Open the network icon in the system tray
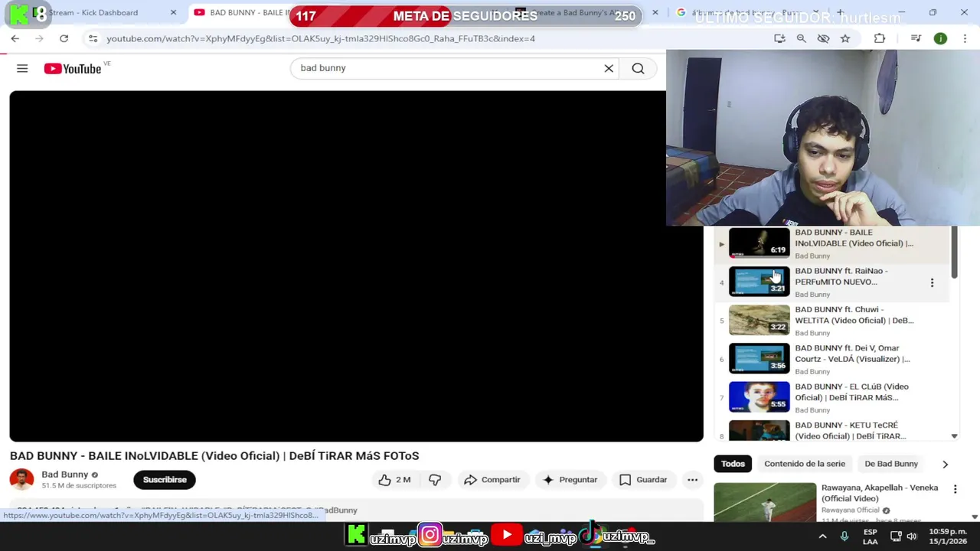Image resolution: width=980 pixels, height=551 pixels. coord(896,536)
